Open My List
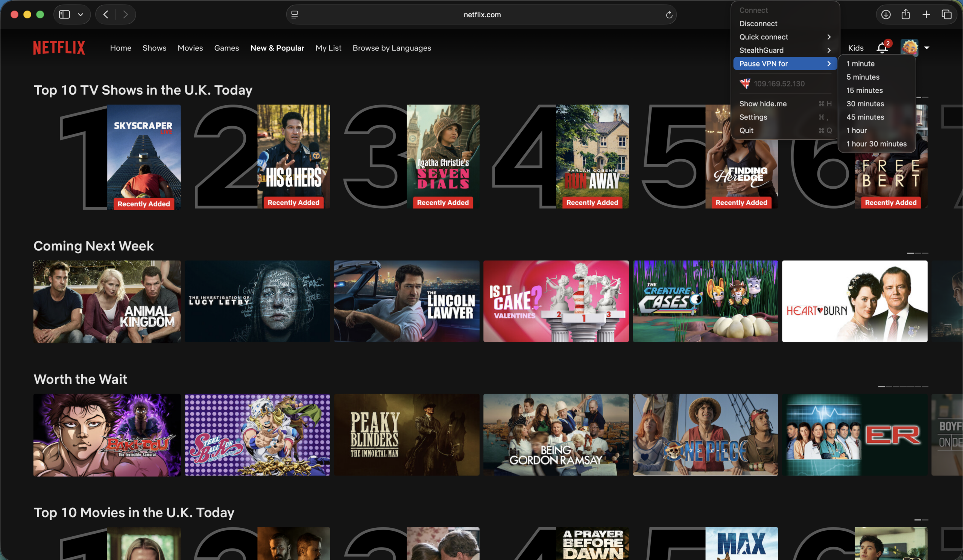This screenshot has height=560, width=963. [329, 48]
